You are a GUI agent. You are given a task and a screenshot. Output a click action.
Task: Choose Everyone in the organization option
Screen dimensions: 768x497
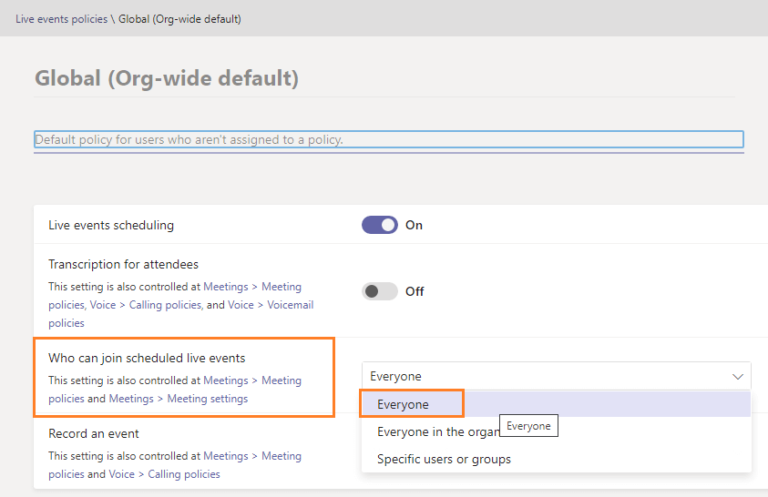coord(556,432)
